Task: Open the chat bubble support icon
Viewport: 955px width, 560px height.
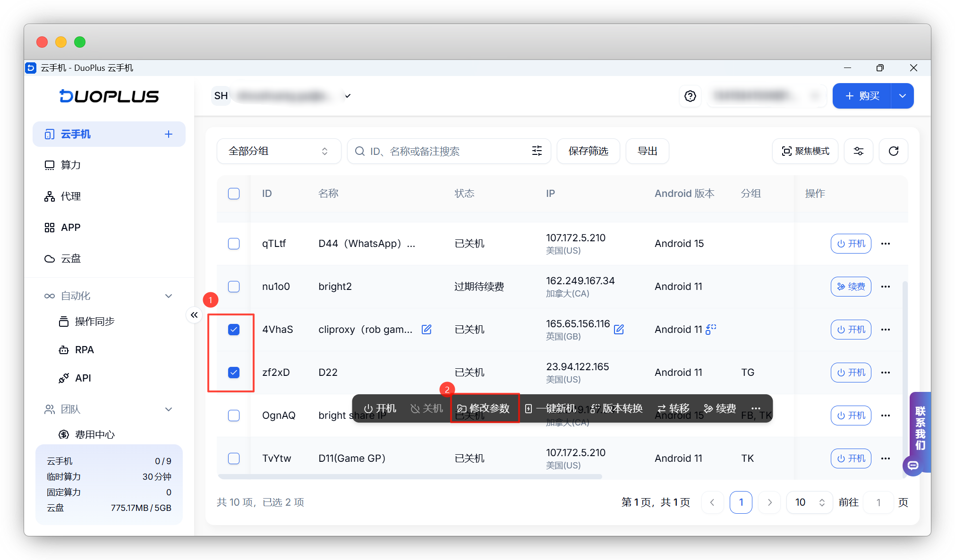Action: tap(913, 466)
